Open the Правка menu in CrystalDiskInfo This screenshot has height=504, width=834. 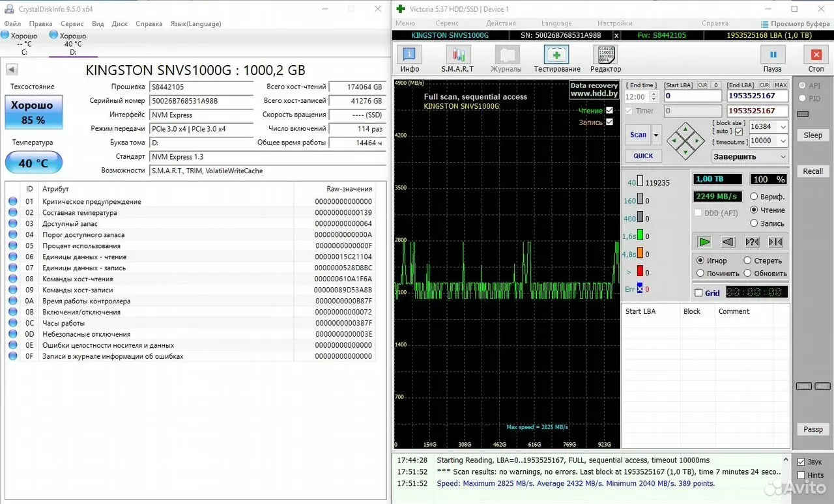point(40,23)
